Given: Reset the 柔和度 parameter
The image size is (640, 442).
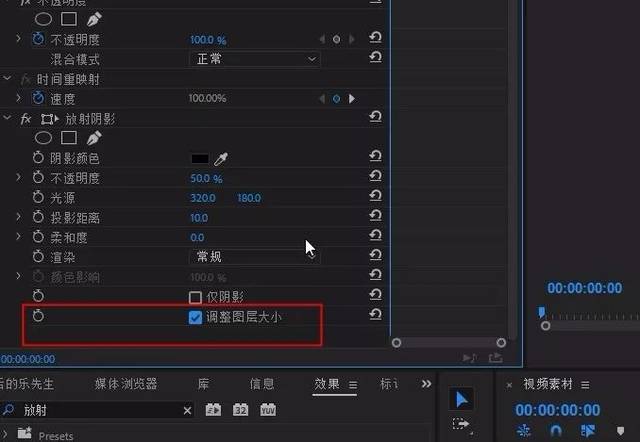Looking at the screenshot, I should coord(375,235).
